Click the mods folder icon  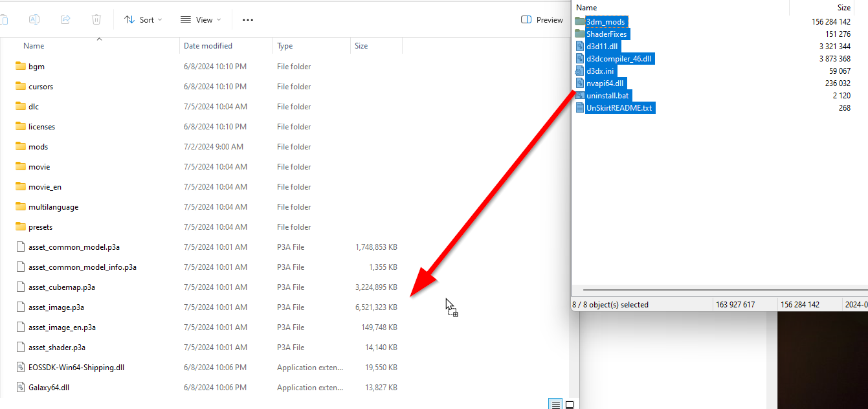(20, 147)
